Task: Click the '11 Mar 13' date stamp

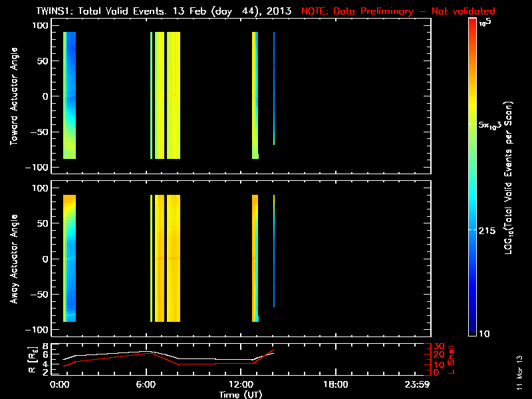Action: click(519, 377)
